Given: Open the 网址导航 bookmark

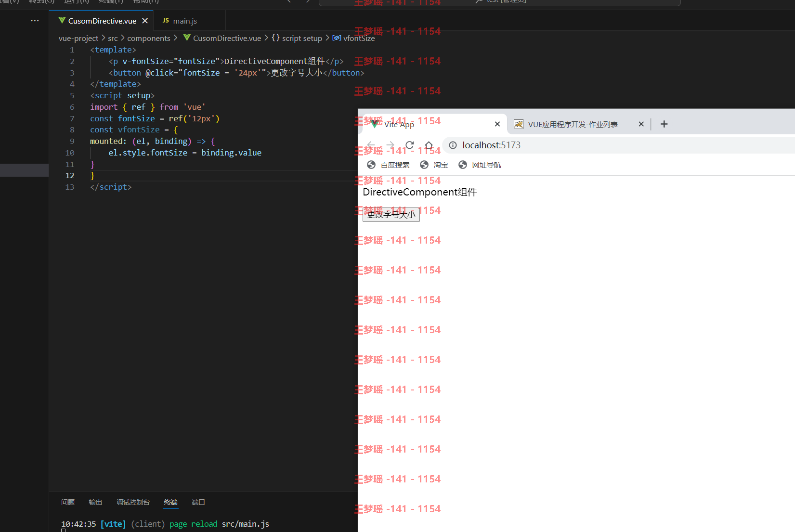Looking at the screenshot, I should pyautogui.click(x=480, y=165).
